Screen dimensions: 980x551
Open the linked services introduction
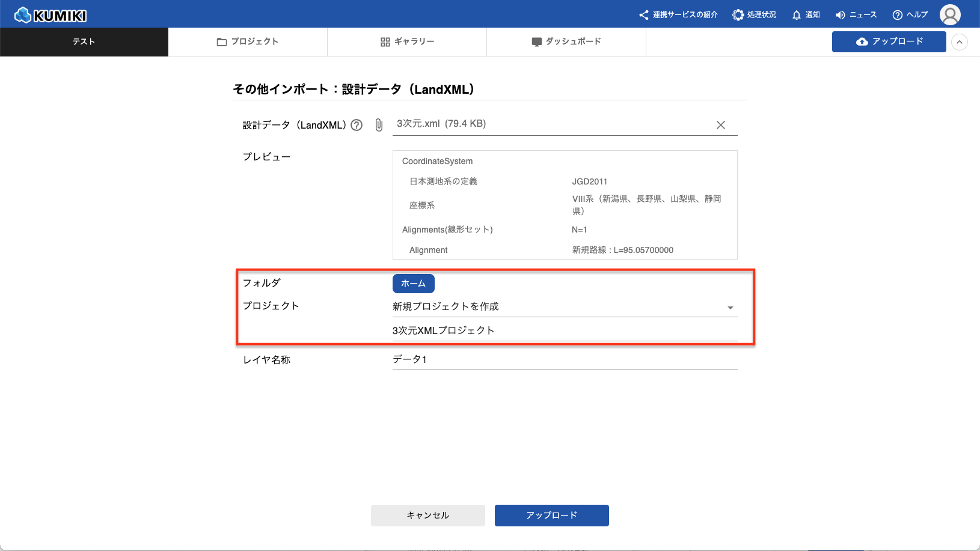tap(678, 15)
